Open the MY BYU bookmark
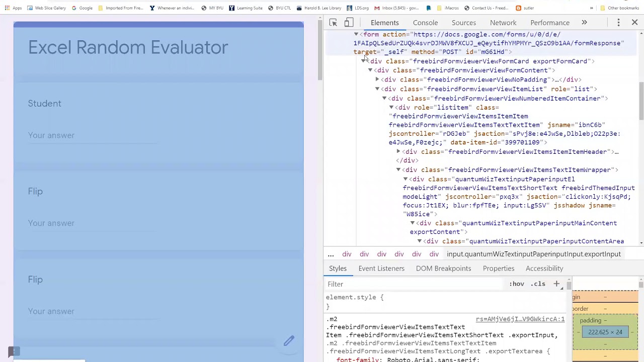The image size is (644, 362). (x=212, y=8)
